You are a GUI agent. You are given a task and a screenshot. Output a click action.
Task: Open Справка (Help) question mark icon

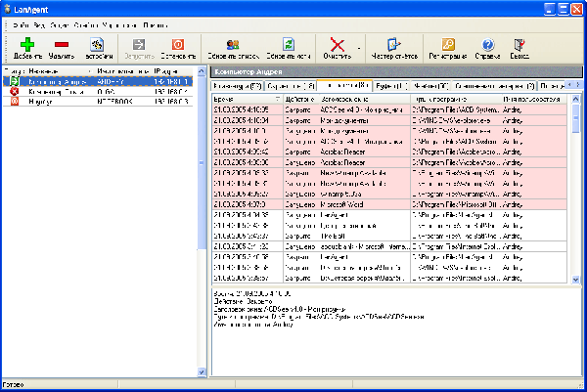[487, 45]
